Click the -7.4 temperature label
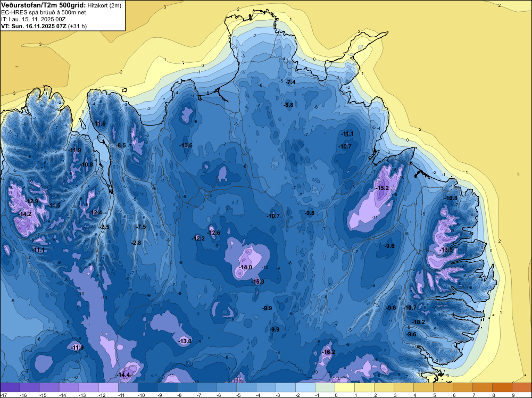This screenshot has height=398, width=532. (x=291, y=82)
